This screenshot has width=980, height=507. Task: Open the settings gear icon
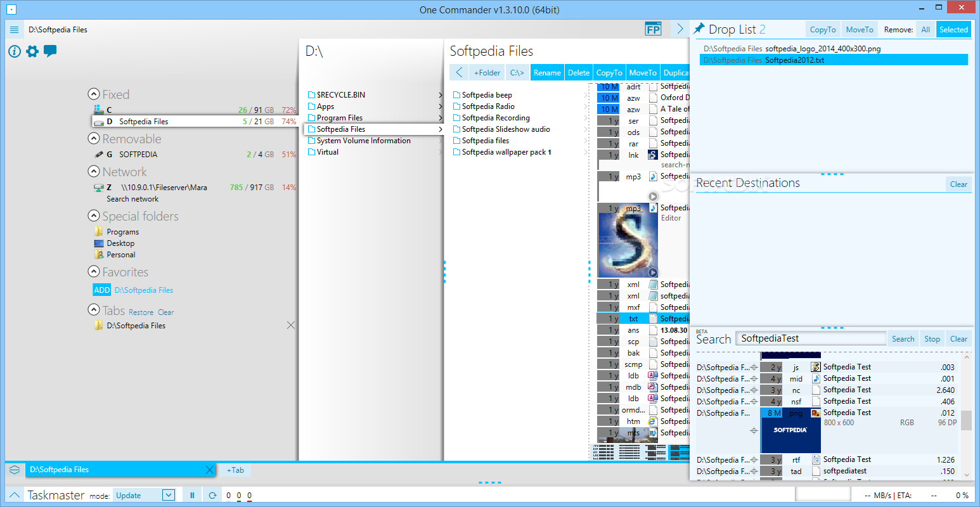pyautogui.click(x=32, y=51)
